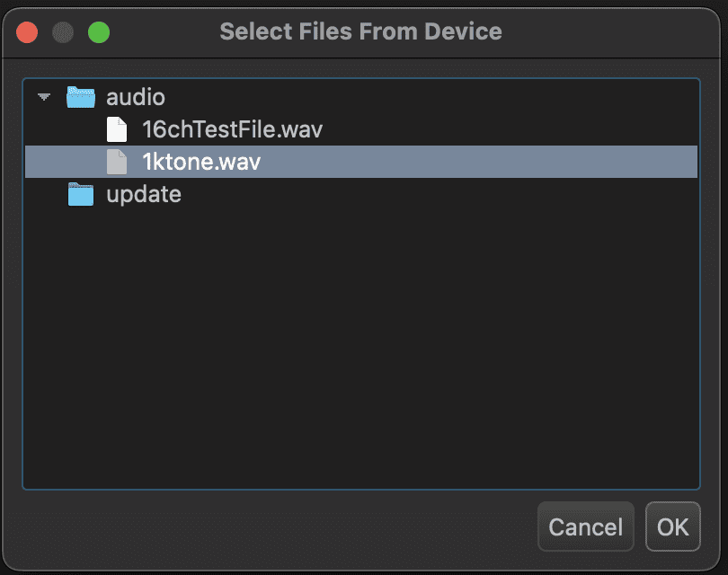The image size is (728, 575).
Task: Close the Select Files dialog window
Action: (27, 32)
